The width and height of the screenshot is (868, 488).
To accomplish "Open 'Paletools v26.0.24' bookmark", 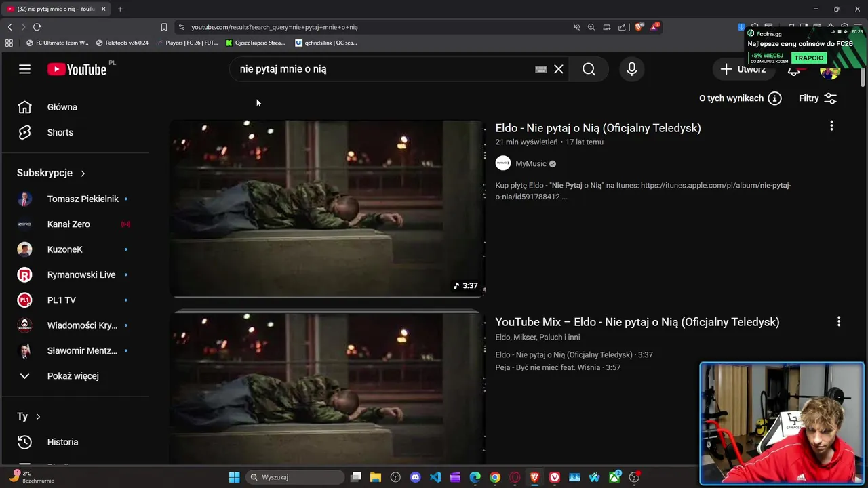I will (122, 43).
